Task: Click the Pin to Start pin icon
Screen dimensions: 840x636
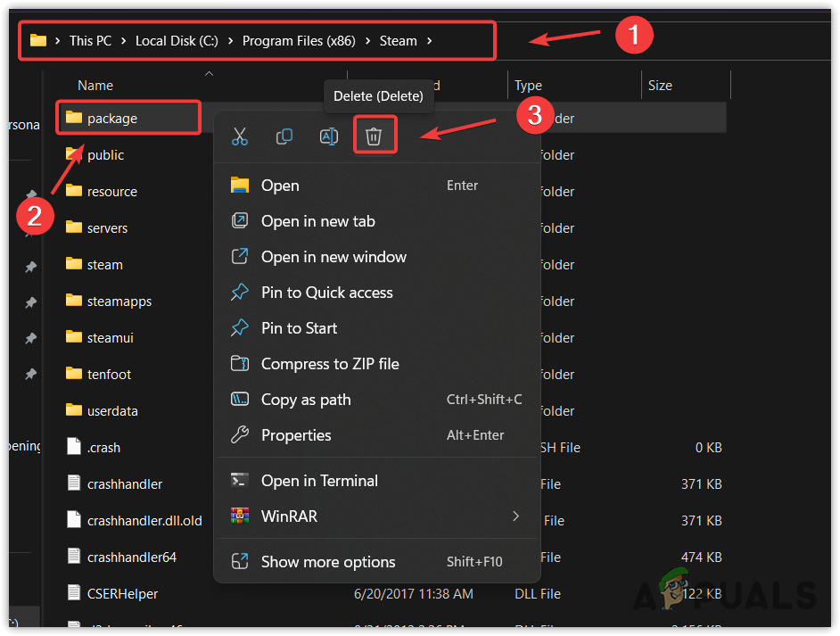Action: click(240, 327)
